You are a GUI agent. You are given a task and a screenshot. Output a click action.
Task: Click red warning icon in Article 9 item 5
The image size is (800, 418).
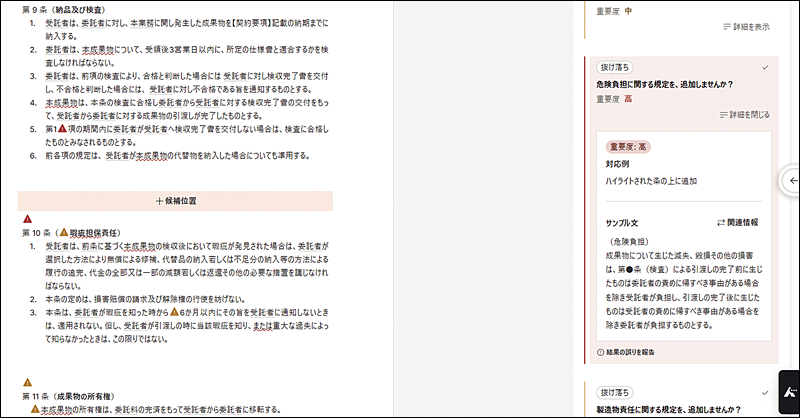pyautogui.click(x=62, y=129)
